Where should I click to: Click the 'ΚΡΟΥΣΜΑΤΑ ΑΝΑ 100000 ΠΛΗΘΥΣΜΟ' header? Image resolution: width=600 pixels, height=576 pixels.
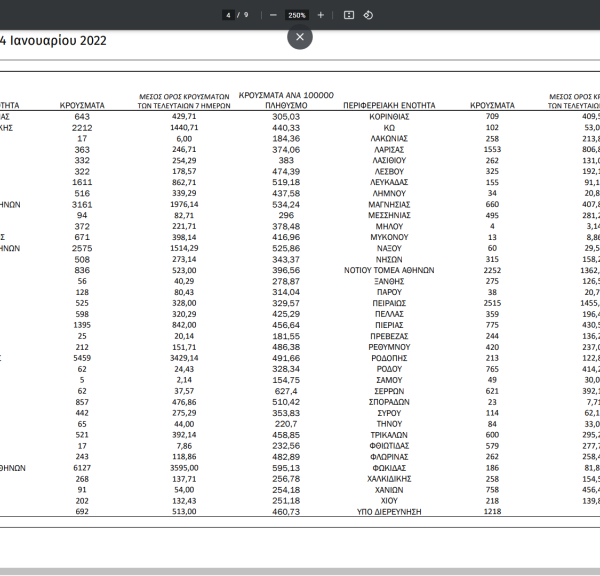click(x=286, y=100)
